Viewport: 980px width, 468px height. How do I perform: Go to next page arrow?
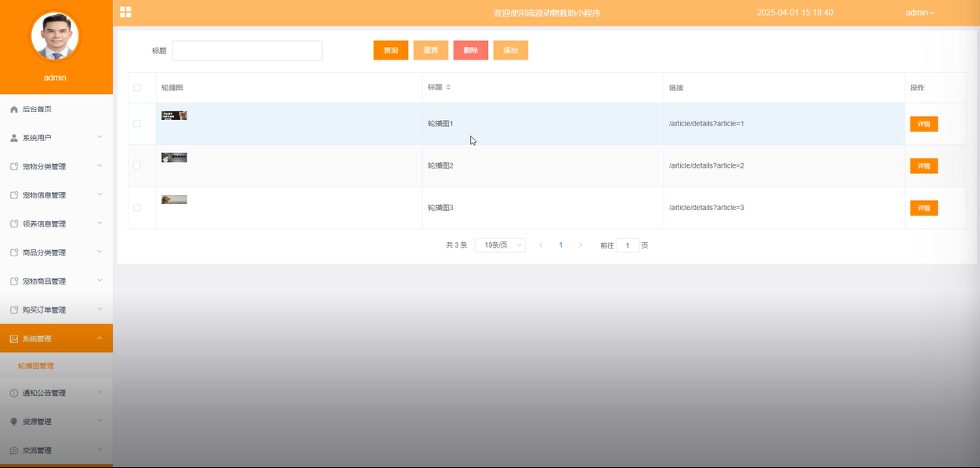point(580,245)
